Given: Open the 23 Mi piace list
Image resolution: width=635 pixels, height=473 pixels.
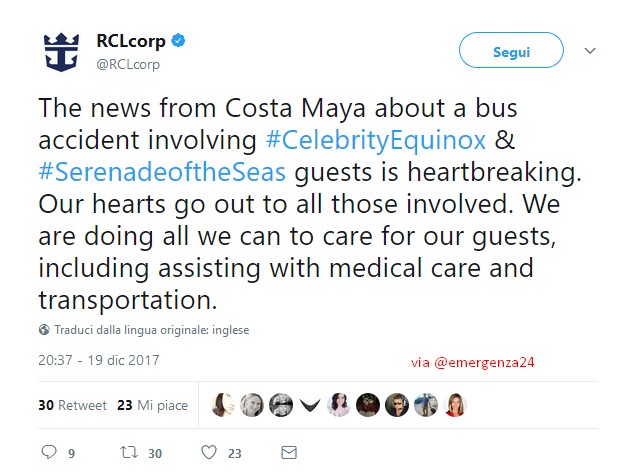Looking at the screenshot, I should coord(153,405).
